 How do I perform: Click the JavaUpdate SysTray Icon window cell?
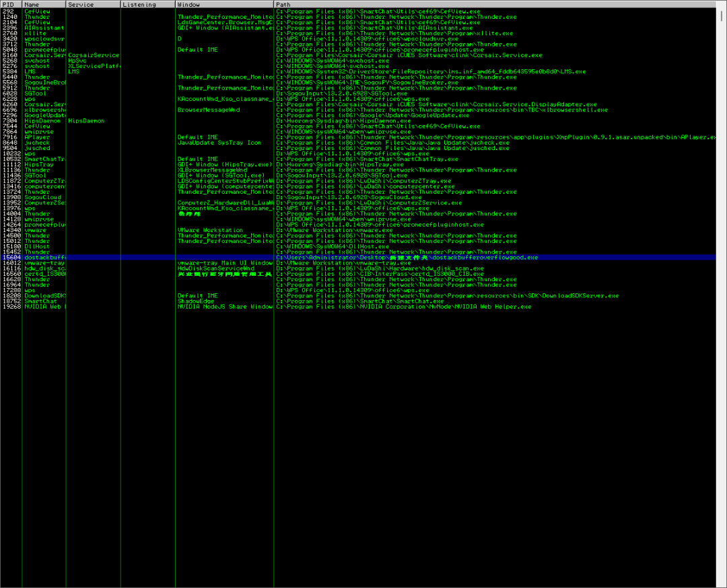[219, 143]
